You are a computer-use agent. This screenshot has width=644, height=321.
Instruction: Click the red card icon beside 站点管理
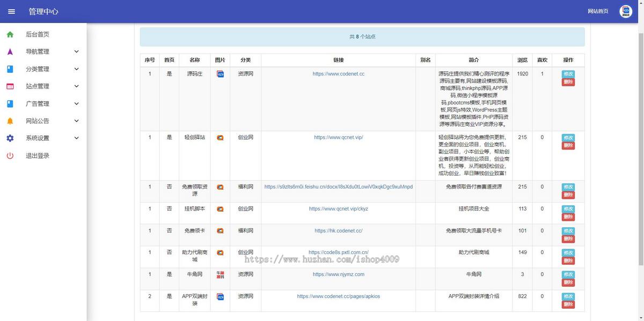[10, 86]
